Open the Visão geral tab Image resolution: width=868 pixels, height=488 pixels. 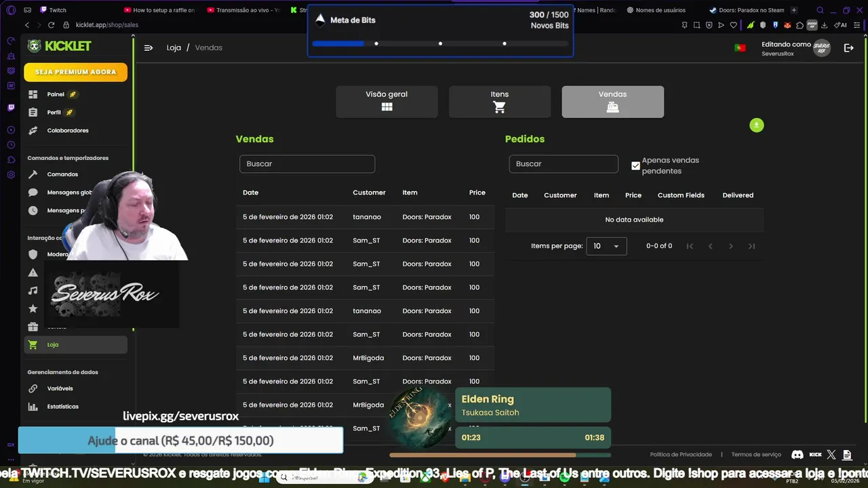[x=387, y=102]
